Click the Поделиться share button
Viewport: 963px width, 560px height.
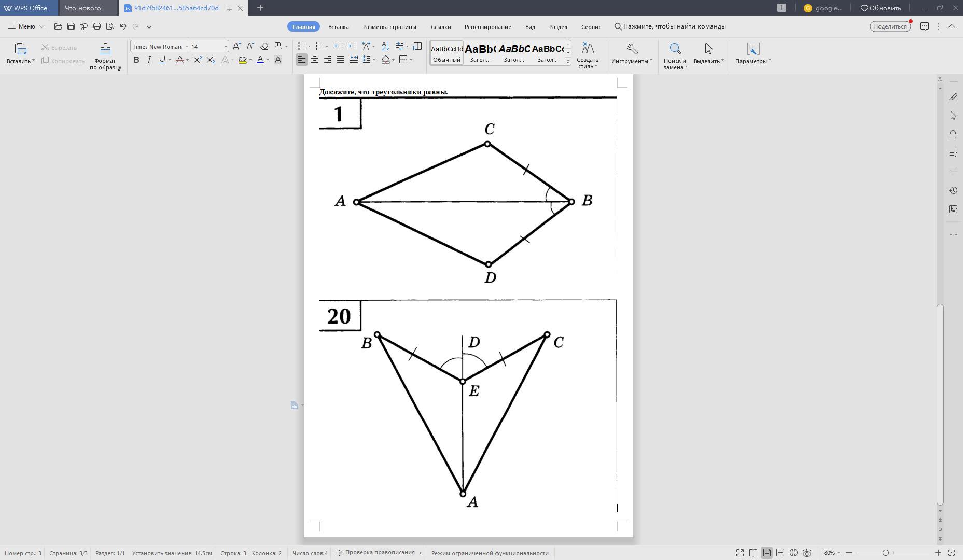(890, 26)
